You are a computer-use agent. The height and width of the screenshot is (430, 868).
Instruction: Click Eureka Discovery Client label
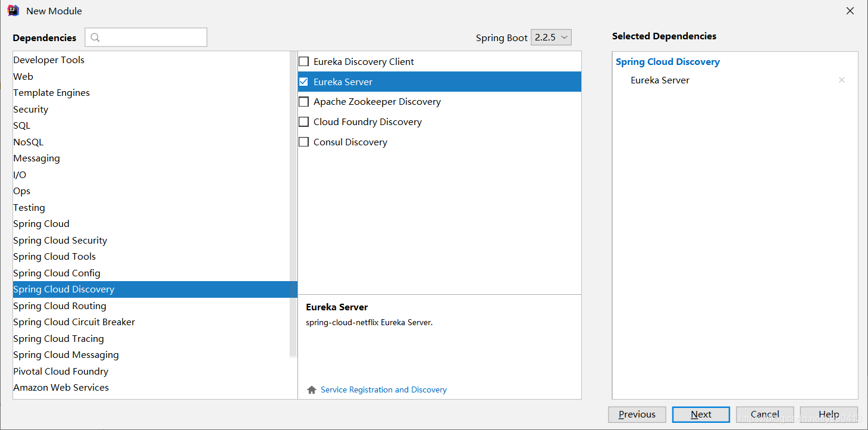point(364,61)
